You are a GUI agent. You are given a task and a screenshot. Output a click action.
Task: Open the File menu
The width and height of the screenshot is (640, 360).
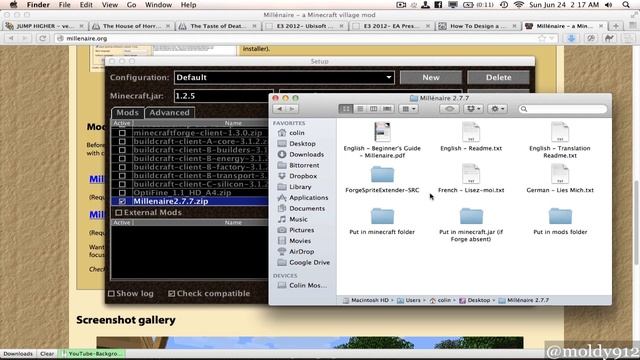(64, 5)
